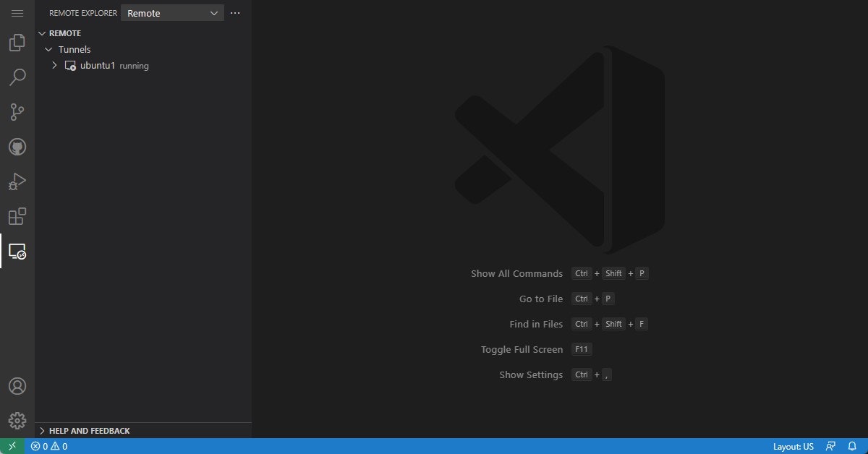
Task: Open the More Actions ellipsis menu
Action: pyautogui.click(x=234, y=12)
